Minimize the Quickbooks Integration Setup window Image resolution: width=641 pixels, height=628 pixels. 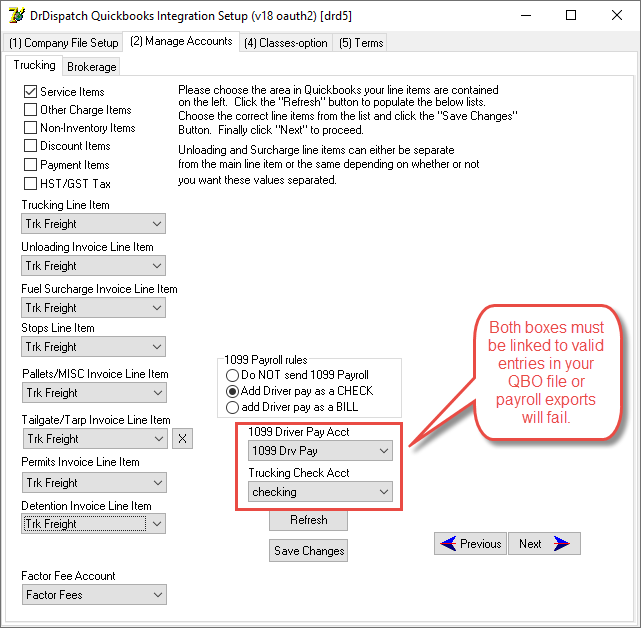pos(526,16)
